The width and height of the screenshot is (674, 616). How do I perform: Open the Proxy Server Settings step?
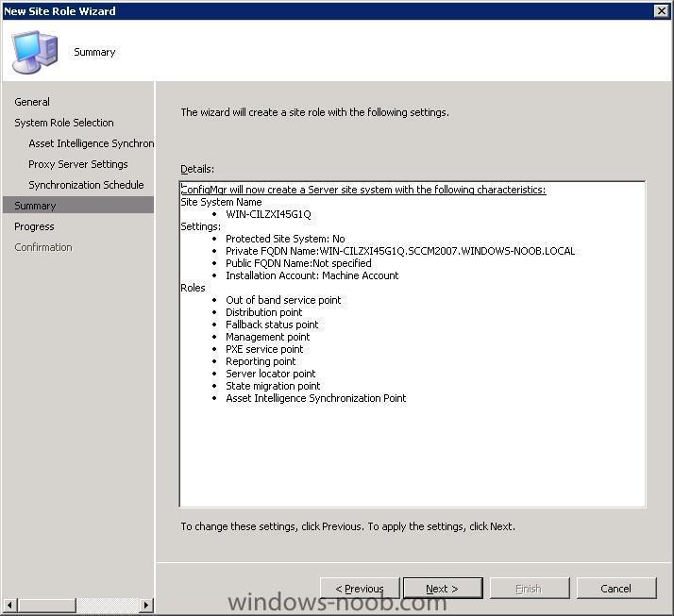[78, 164]
